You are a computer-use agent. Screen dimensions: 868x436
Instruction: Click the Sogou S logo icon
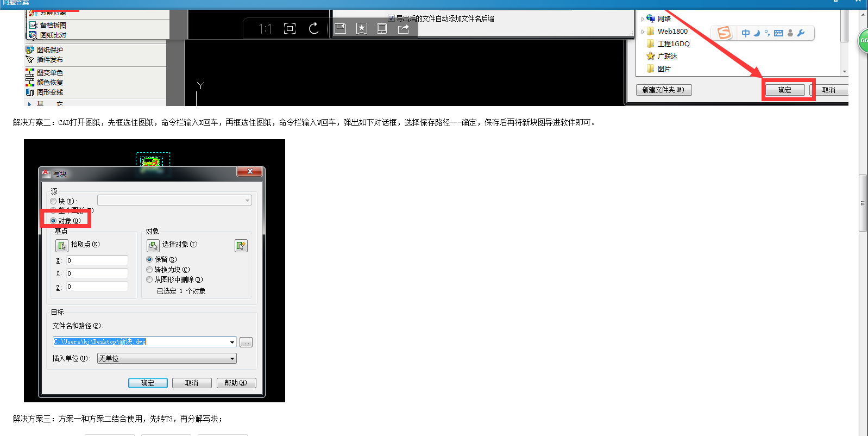(x=724, y=33)
